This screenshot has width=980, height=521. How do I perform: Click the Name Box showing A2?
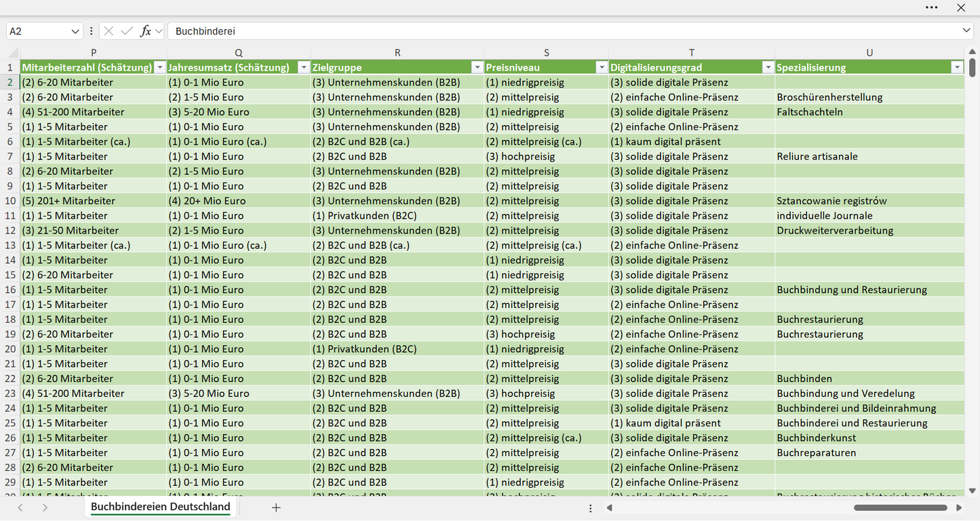[38, 31]
